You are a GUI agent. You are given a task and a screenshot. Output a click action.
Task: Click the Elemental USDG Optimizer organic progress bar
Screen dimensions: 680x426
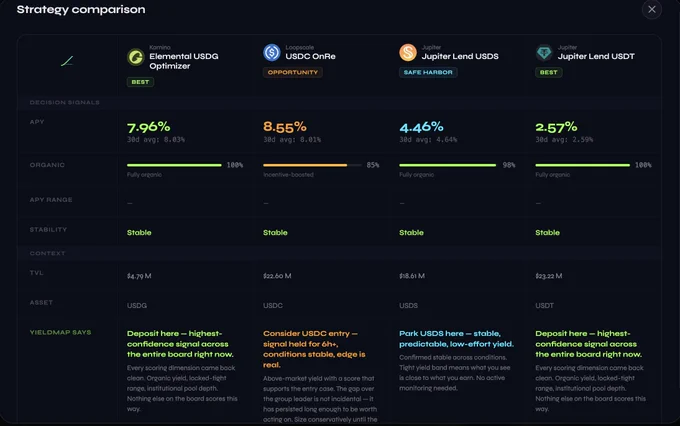[174, 165]
